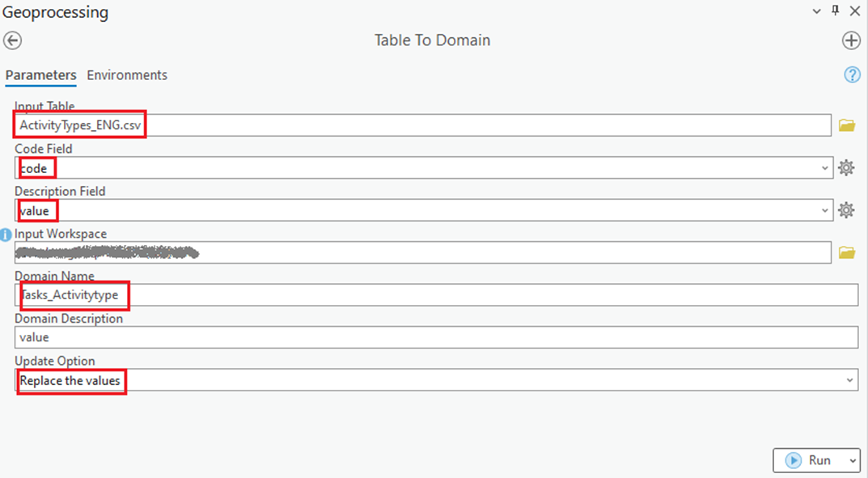
Task: Click the plus icon beside Table To Domain
Action: click(x=851, y=40)
